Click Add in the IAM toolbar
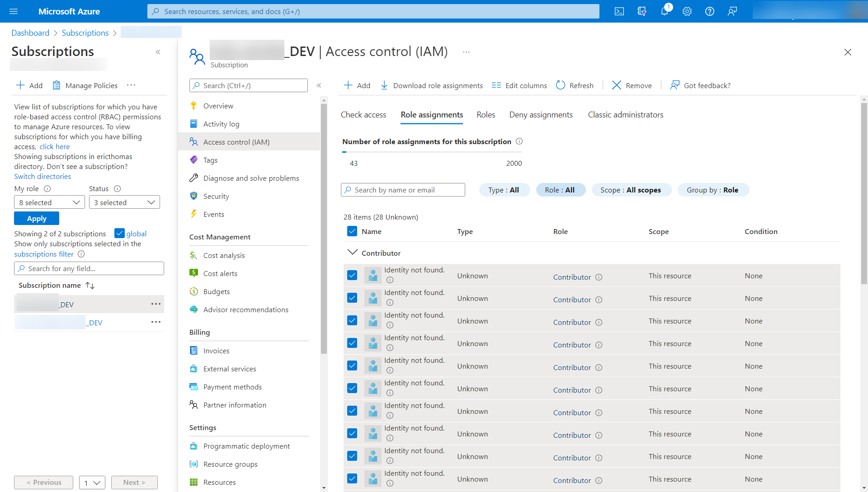The image size is (868, 492). (x=357, y=85)
